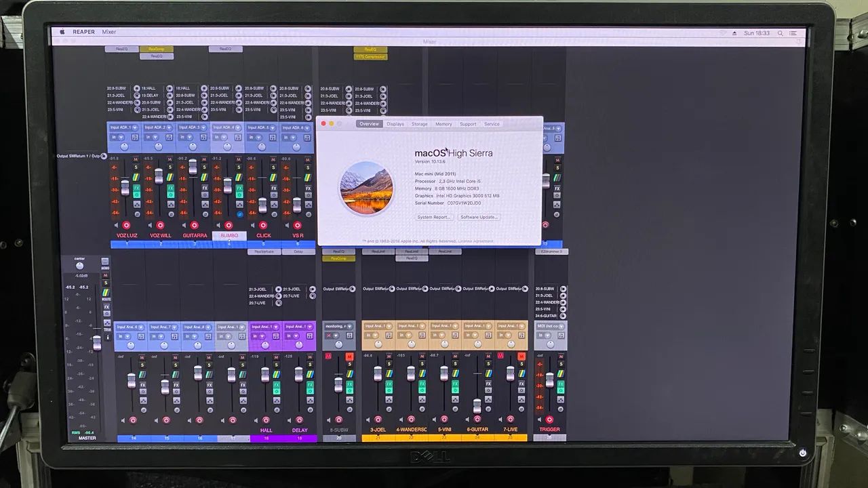Arm record on 3-JOEL track
The height and width of the screenshot is (488, 868).
378,419
